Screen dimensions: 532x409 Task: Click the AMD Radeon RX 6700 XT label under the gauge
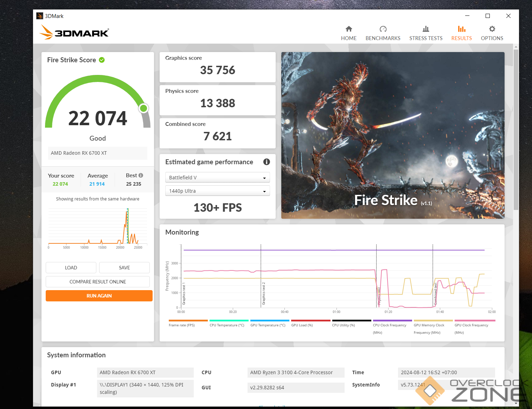(x=98, y=153)
